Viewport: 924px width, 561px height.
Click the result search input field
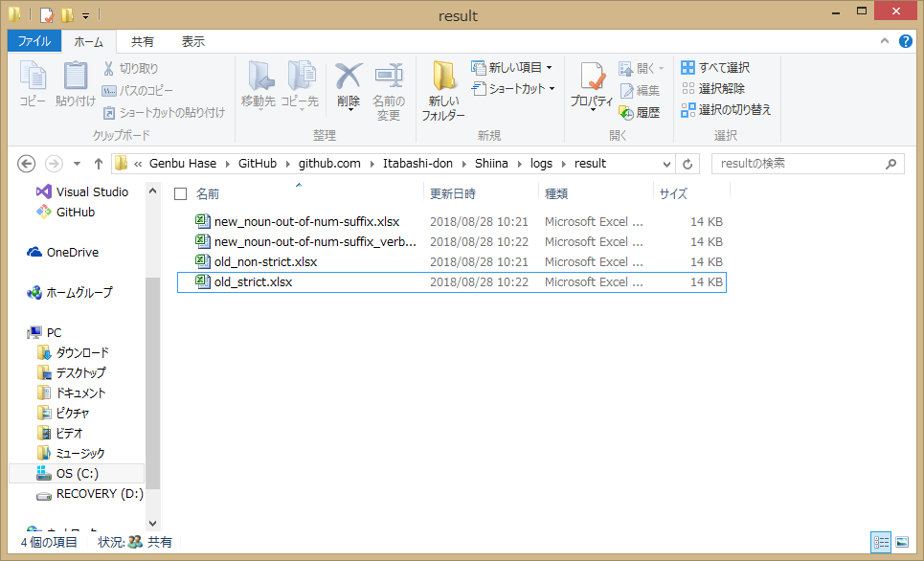pyautogui.click(x=798, y=164)
